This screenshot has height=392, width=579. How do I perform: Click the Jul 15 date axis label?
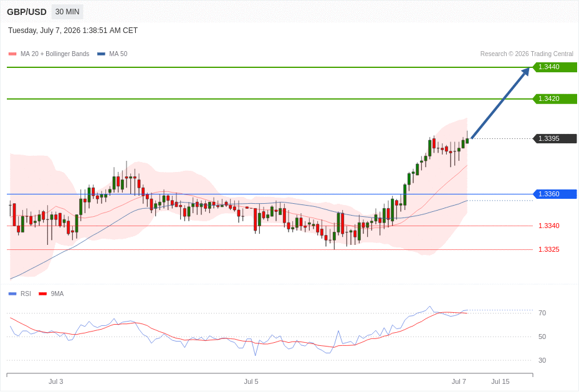pos(500,381)
